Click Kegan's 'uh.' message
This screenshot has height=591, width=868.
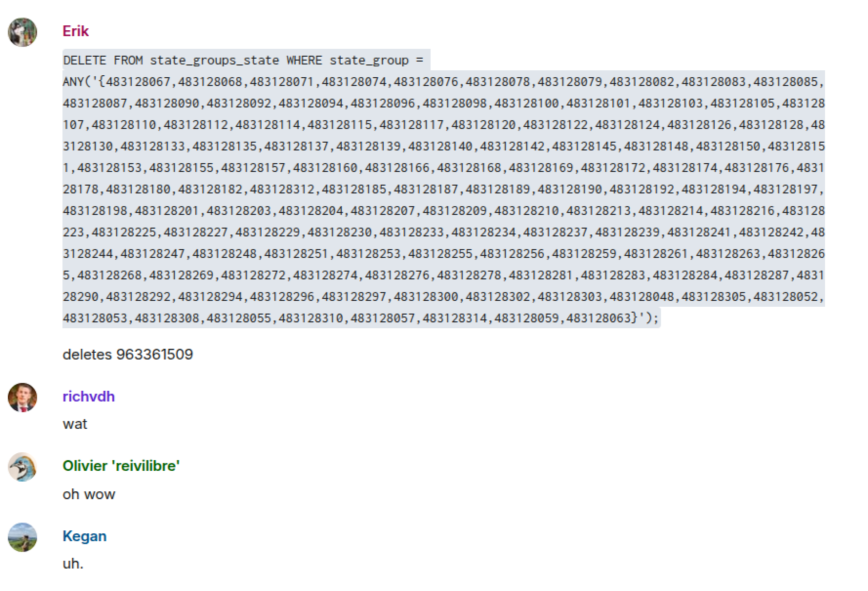(73, 564)
